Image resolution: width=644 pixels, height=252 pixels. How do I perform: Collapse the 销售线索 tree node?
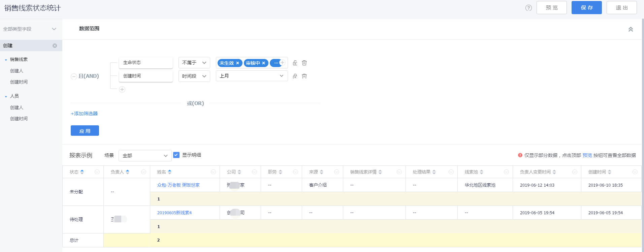(6, 60)
